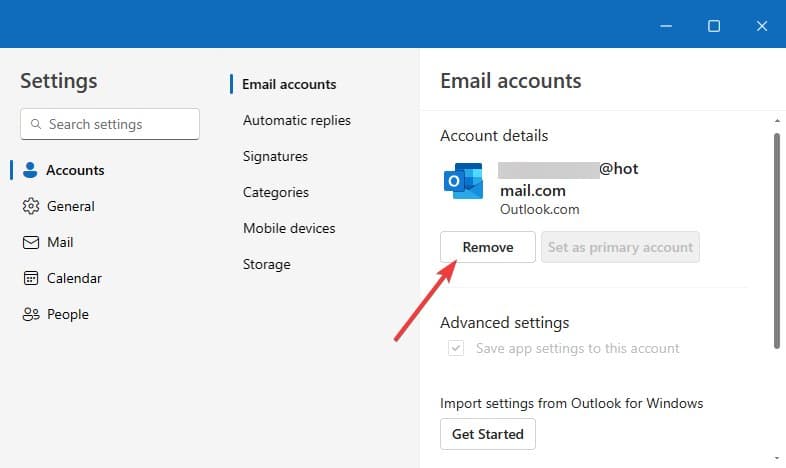Click the Accounts person icon
The height and width of the screenshot is (468, 786).
(x=30, y=170)
